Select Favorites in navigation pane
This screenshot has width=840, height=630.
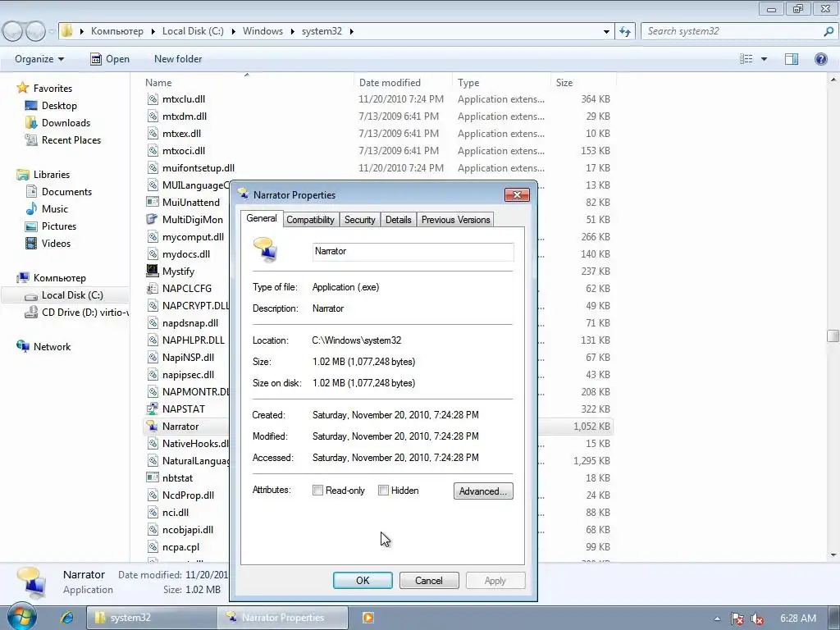click(52, 89)
